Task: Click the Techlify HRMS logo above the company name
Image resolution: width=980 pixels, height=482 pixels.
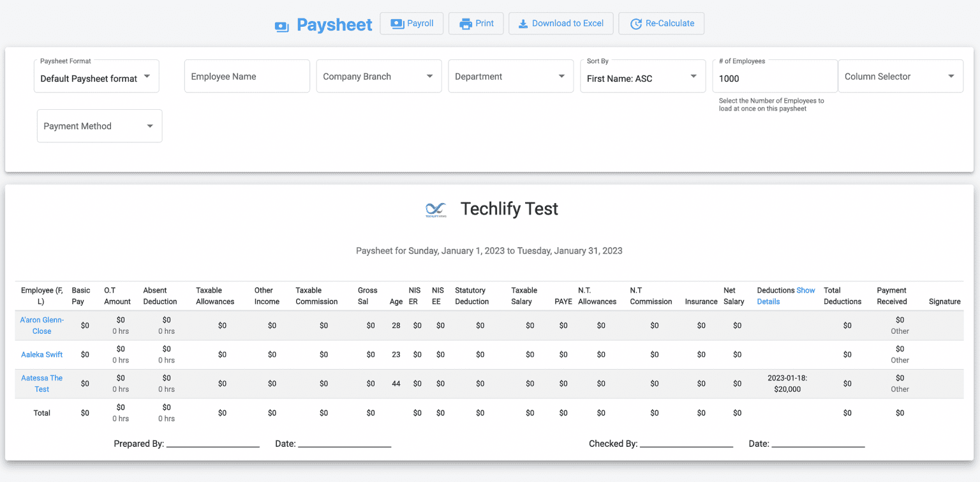Action: click(435, 209)
